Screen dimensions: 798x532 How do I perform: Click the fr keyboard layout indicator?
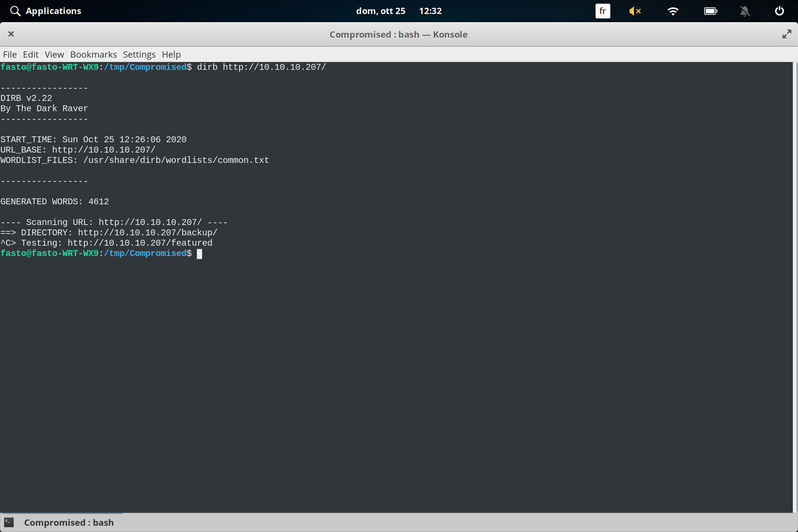602,11
